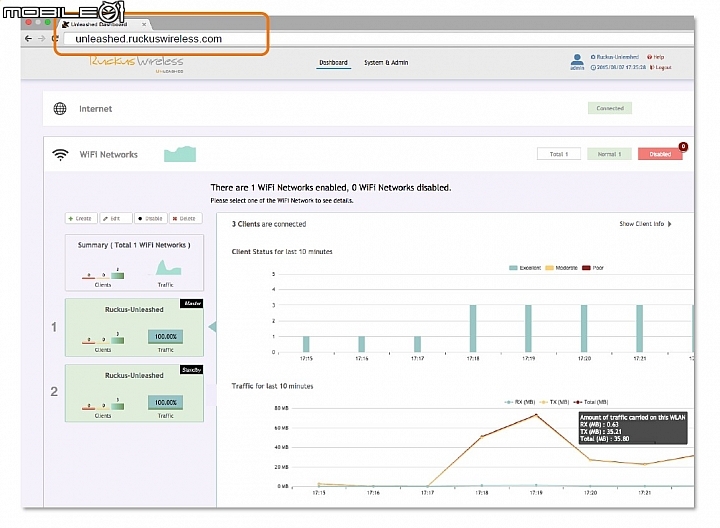Screen dimensions: 720x528
Task: Click the Clients bars on Master card
Action: pos(103,339)
